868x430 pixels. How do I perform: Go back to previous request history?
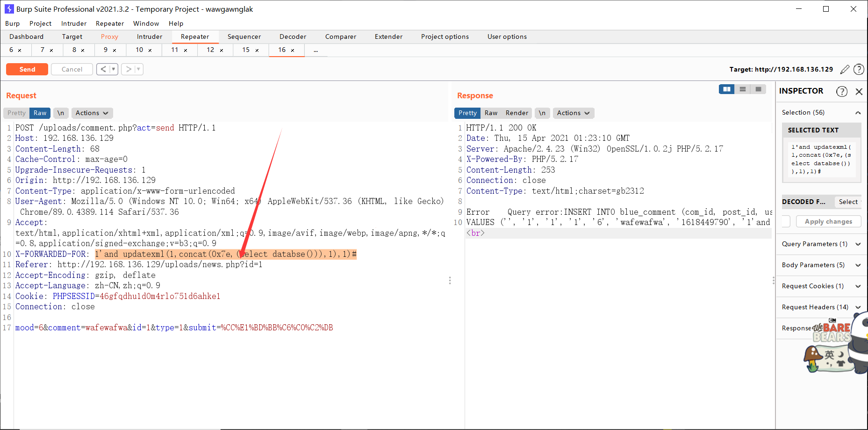[103, 69]
